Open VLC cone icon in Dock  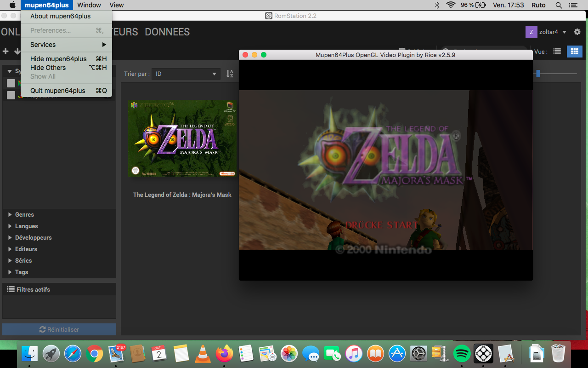click(x=203, y=353)
